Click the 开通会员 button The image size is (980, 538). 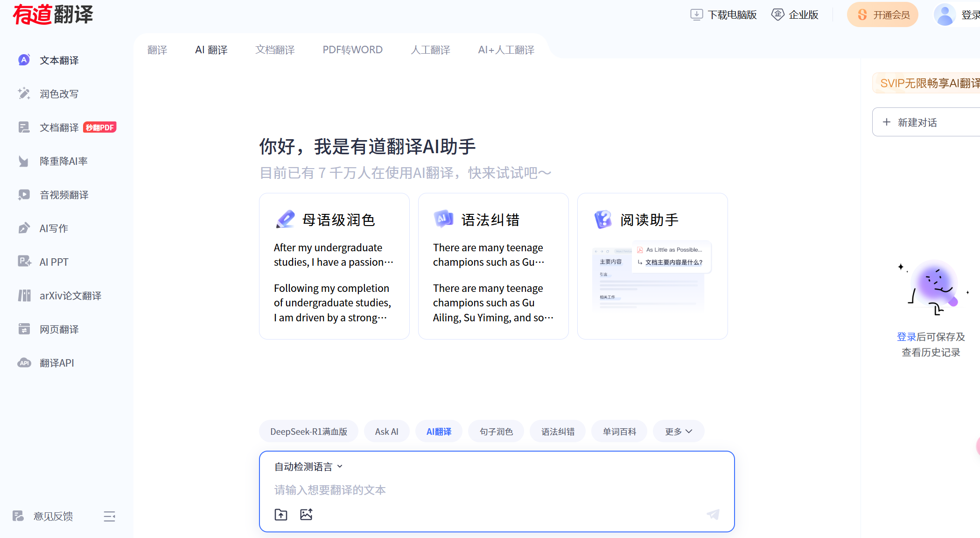882,15
